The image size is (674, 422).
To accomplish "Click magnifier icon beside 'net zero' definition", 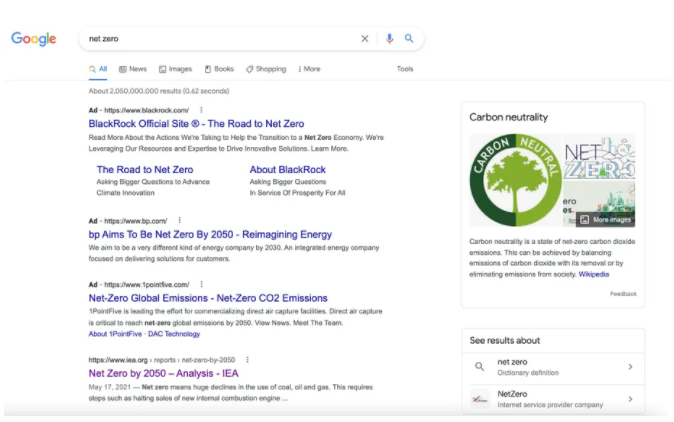I will [480, 367].
